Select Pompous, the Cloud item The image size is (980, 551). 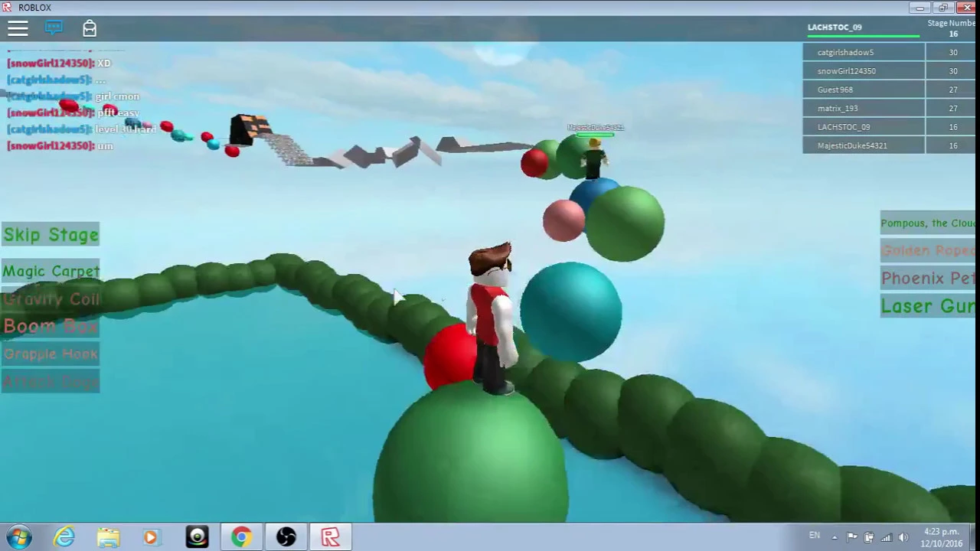pos(928,223)
